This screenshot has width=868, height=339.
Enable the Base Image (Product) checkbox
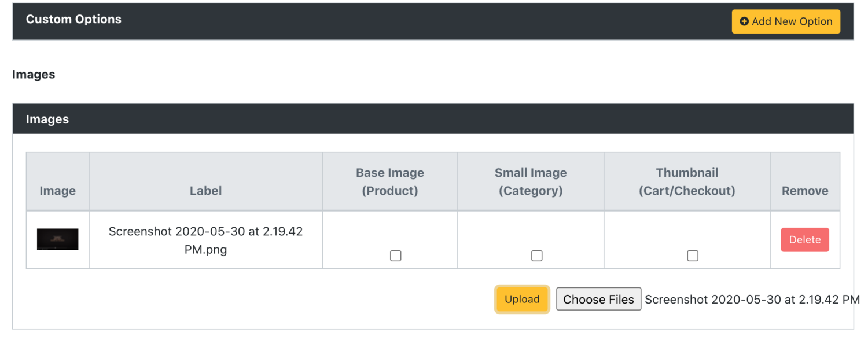(x=396, y=256)
